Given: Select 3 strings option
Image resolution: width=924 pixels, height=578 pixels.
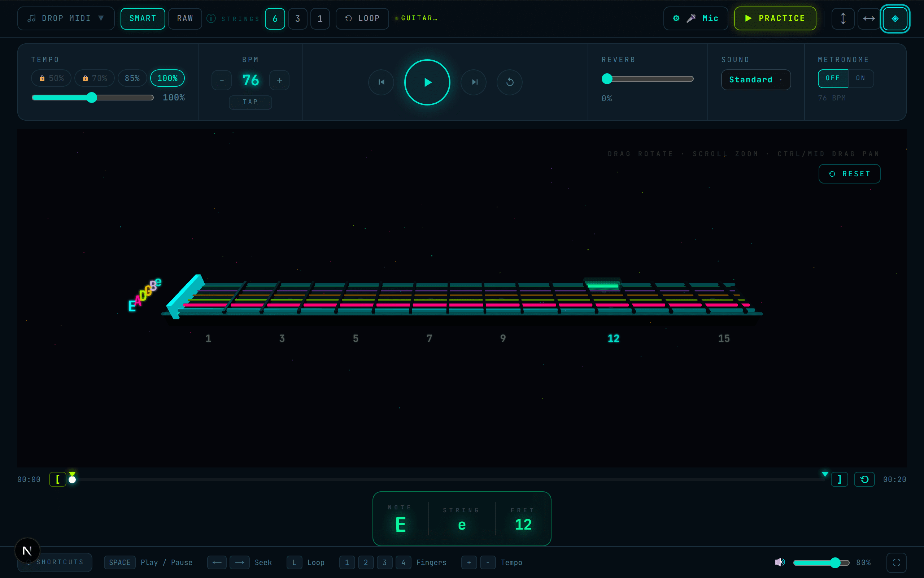Looking at the screenshot, I should pos(298,18).
